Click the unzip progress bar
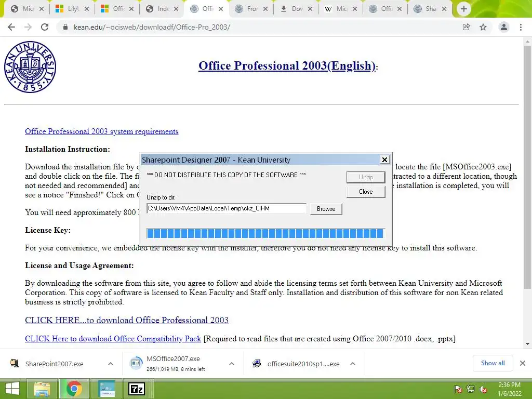Screen dimensions: 532x399 click(265, 233)
